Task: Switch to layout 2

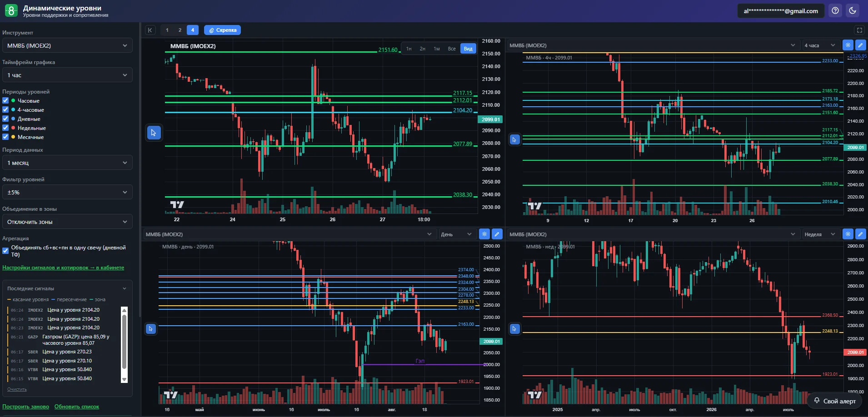Action: coord(180,30)
